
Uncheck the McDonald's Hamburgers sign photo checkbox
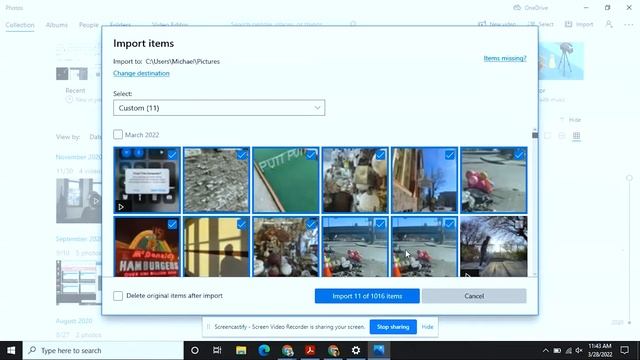pos(172,224)
